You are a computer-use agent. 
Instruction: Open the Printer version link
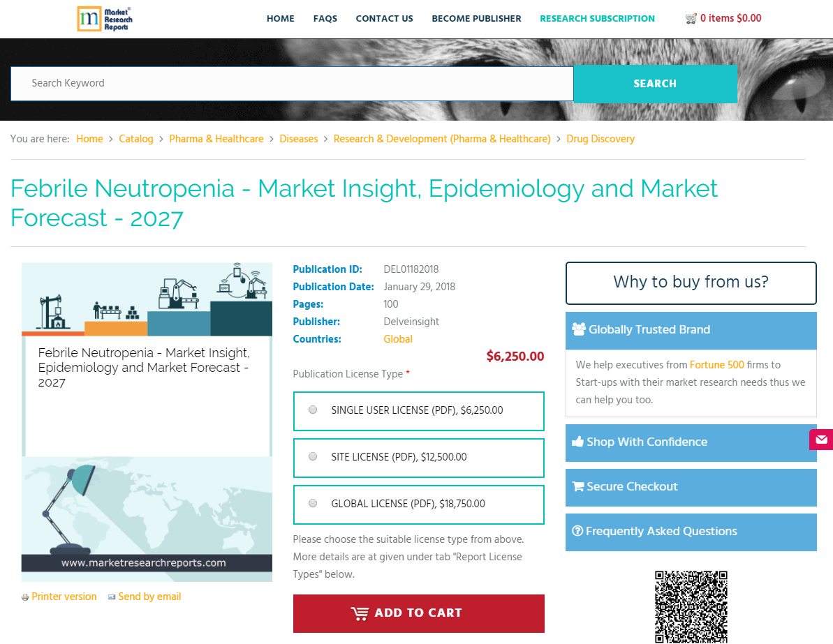point(64,597)
